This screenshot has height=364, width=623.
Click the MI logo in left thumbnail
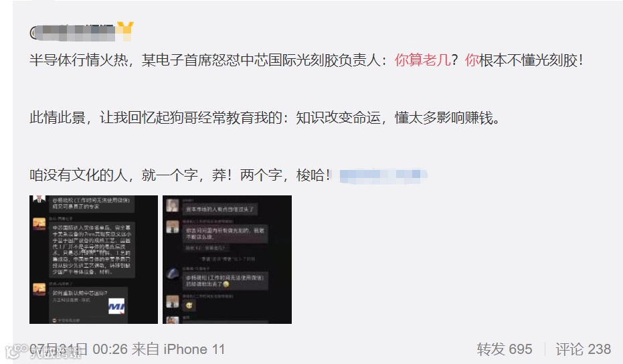[x=116, y=306]
